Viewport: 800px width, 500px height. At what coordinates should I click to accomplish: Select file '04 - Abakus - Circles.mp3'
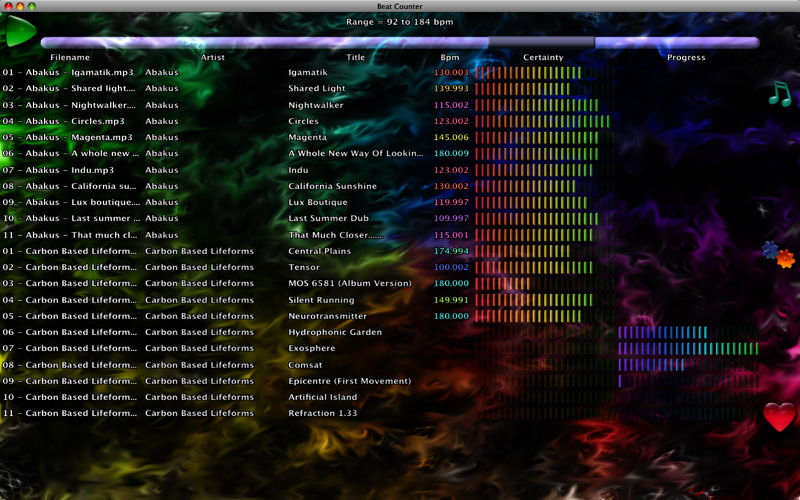(63, 121)
